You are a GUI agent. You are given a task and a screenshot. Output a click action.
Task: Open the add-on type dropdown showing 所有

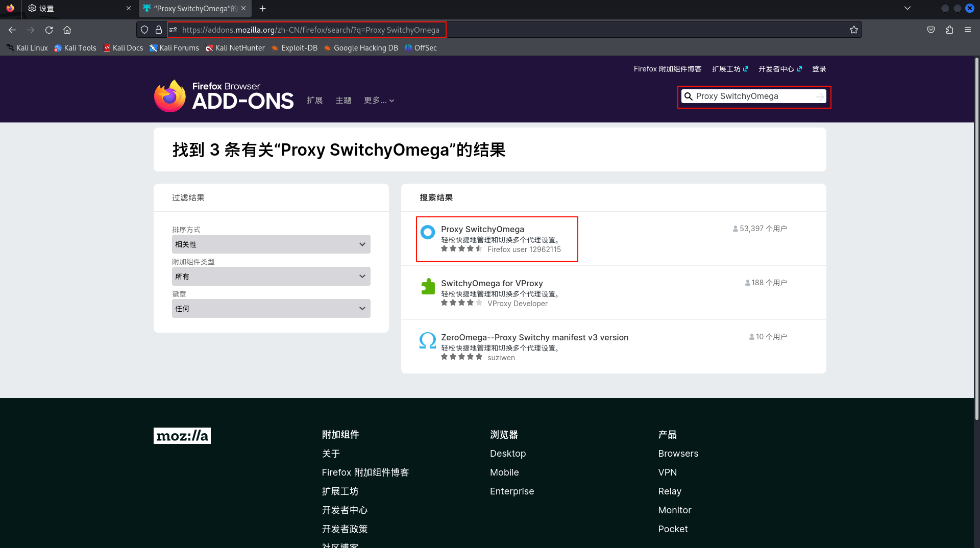(x=271, y=277)
